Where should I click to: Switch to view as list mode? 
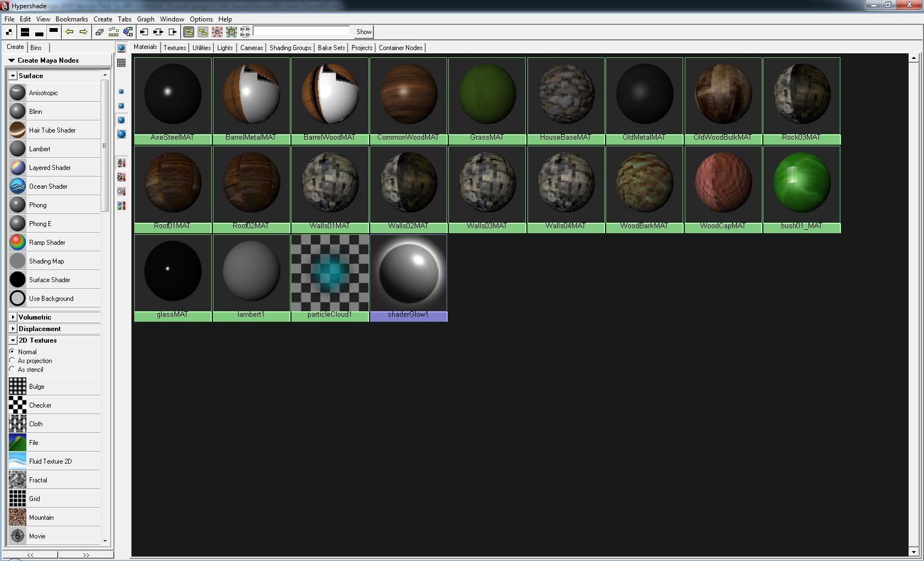coord(122,63)
